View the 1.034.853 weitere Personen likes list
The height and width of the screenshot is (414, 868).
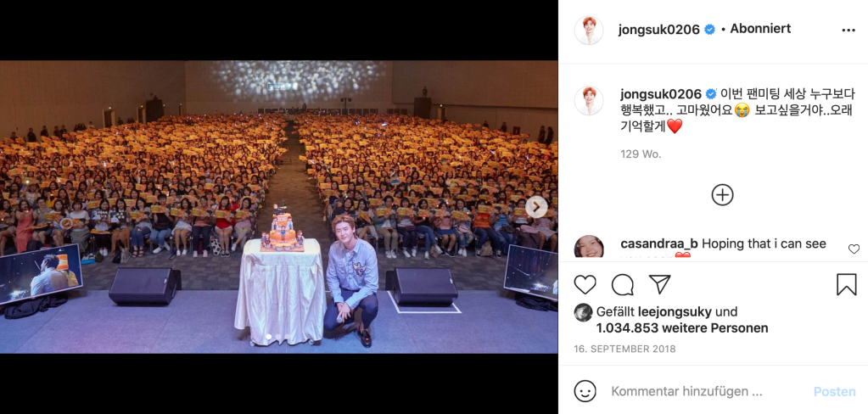coord(682,328)
